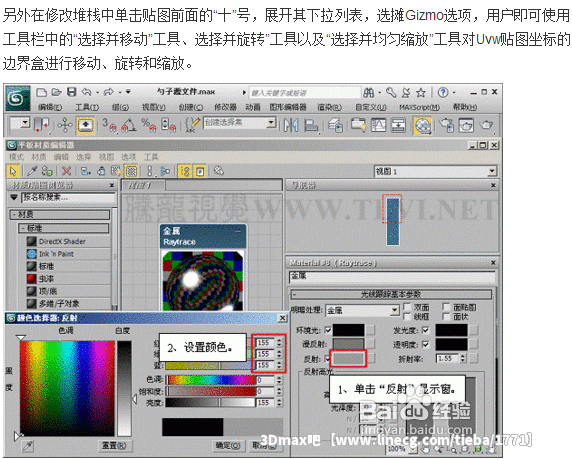Screen dimensions: 572x459
Task: Collapse the 材质 group in browser
Action: click(x=13, y=215)
